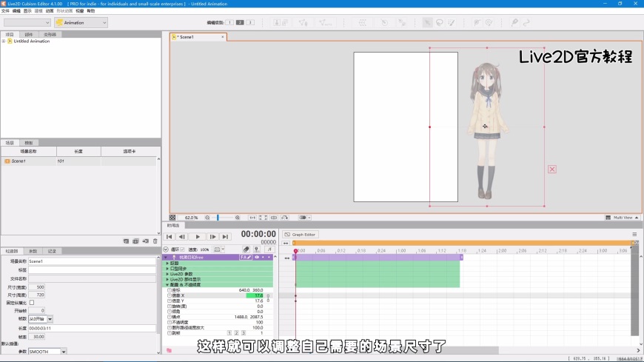The width and height of the screenshot is (644, 362).
Task: Step forward one frame in timeline
Action: point(212,237)
